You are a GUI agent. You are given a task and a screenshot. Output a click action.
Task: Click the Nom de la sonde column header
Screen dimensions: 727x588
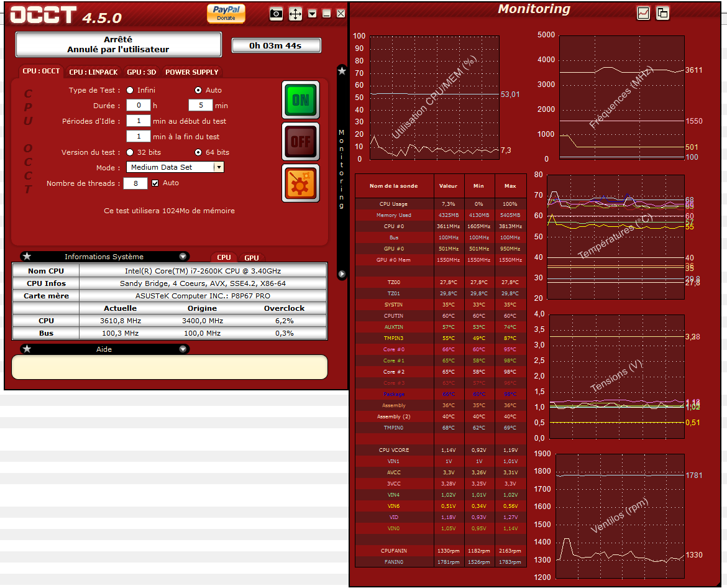[394, 186]
